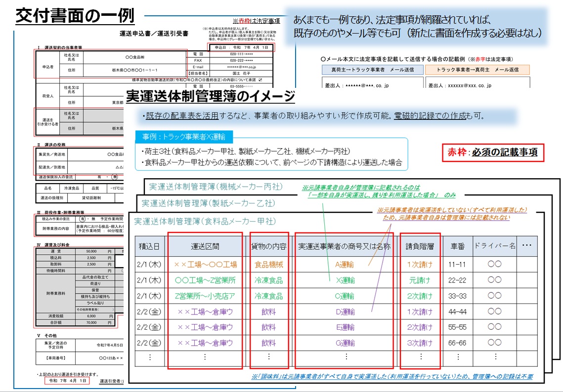563x392 pixels.
Task: Click the title 交付書面の一例
Action: point(75,16)
